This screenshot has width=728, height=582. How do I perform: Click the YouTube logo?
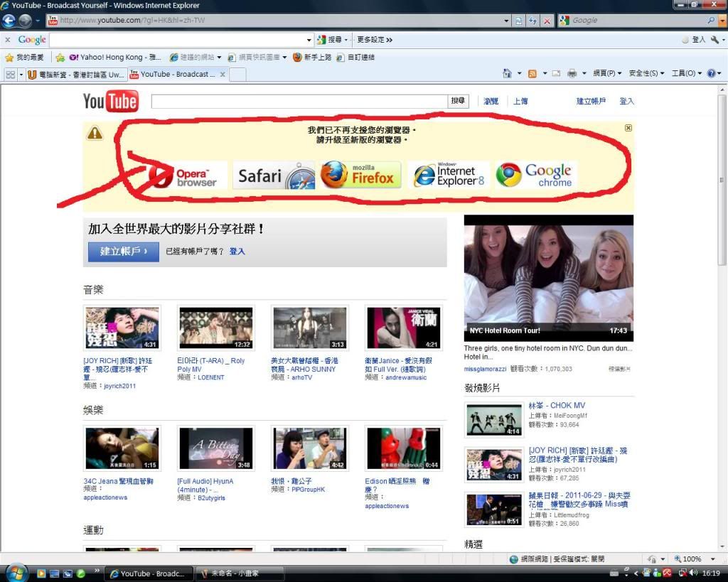[x=110, y=101]
